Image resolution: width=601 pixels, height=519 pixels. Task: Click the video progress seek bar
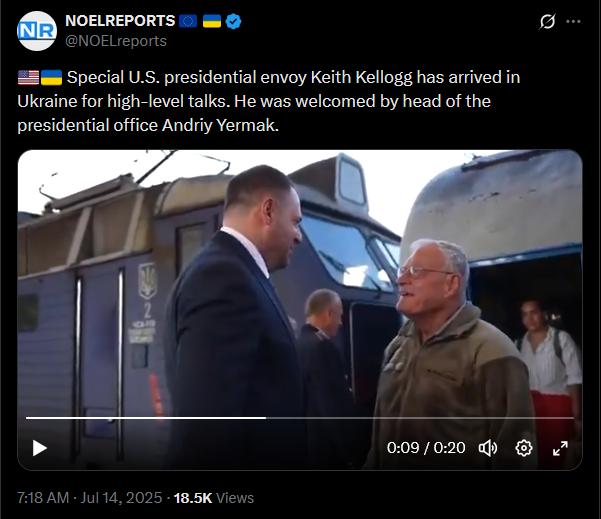pyautogui.click(x=300, y=418)
